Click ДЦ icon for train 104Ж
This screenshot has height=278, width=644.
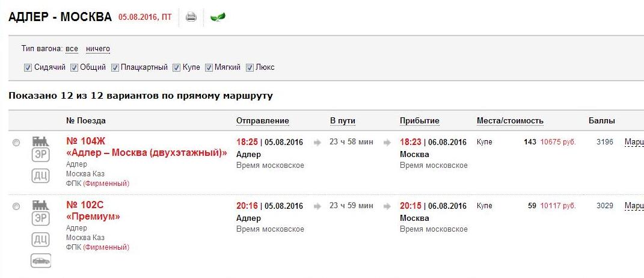(40, 176)
